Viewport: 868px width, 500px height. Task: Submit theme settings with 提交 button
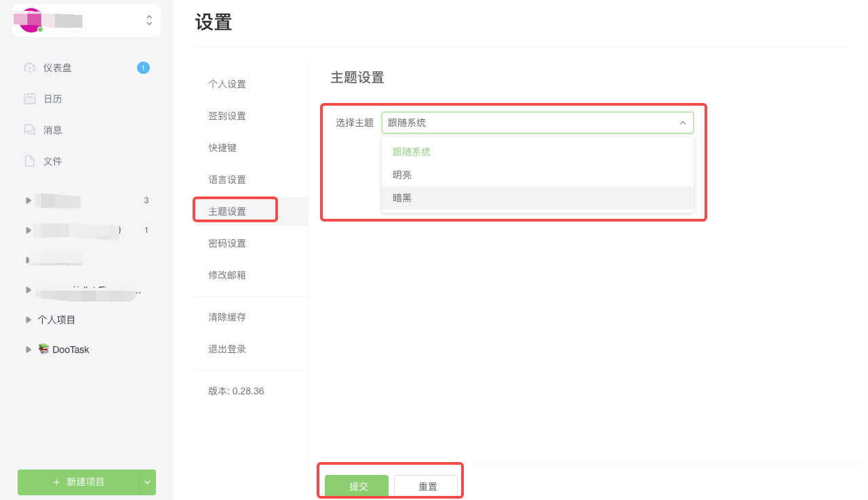click(x=357, y=486)
